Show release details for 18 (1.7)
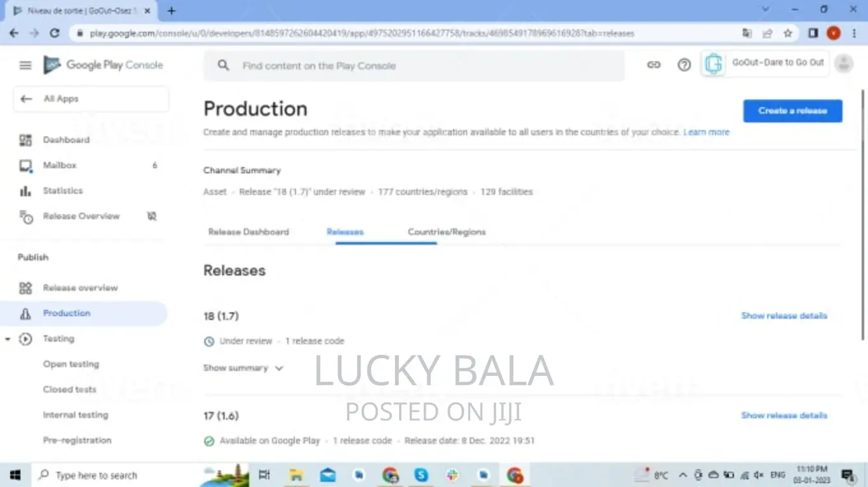Viewport: 868px width, 487px height. [784, 316]
